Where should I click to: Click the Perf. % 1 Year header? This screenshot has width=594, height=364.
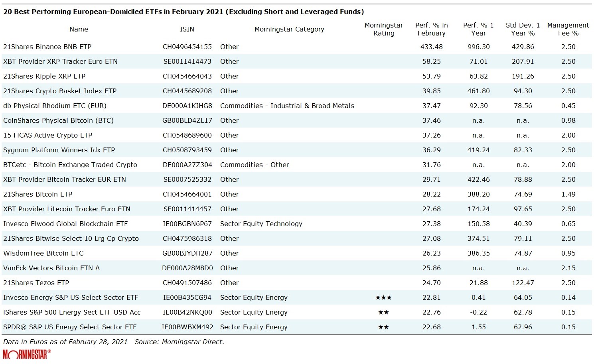coord(478,29)
